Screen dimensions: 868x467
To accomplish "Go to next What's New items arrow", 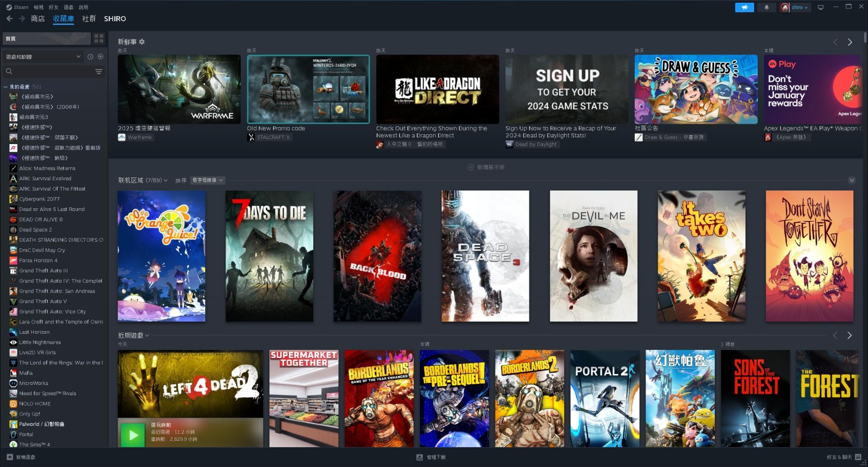I will [850, 42].
